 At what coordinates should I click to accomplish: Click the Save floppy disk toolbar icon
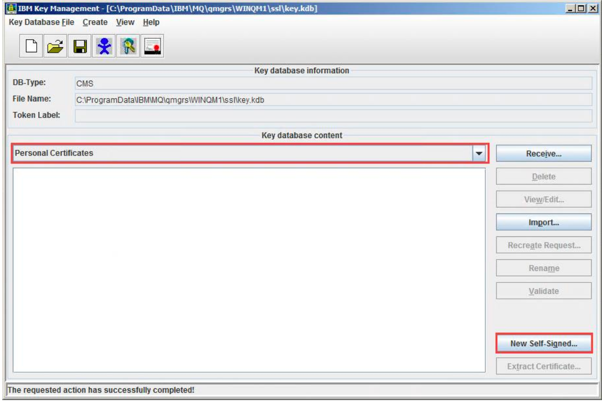tap(80, 46)
